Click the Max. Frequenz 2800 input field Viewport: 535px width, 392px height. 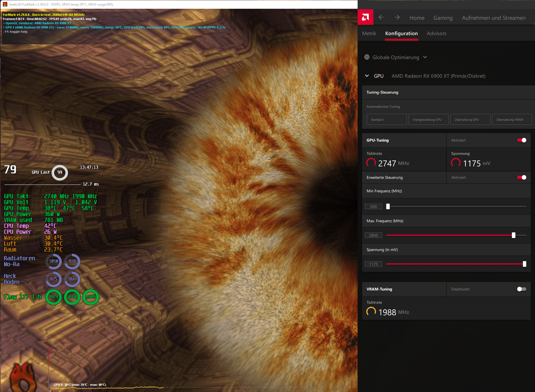pos(373,235)
